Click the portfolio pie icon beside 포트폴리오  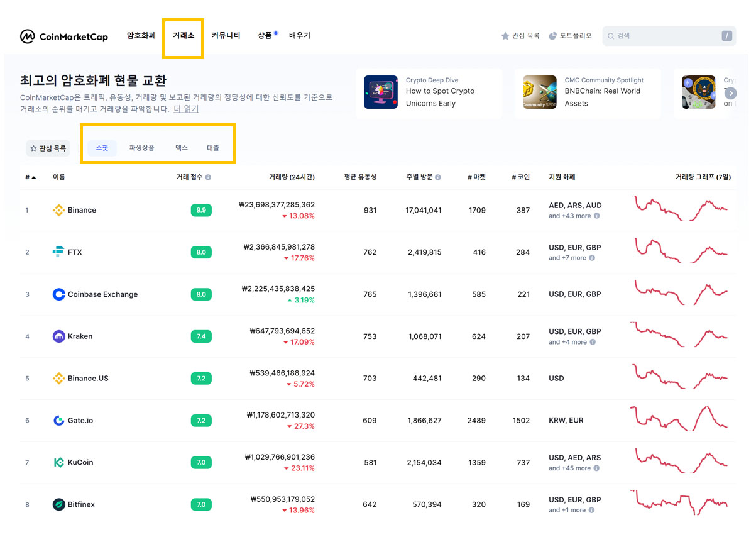tap(553, 36)
